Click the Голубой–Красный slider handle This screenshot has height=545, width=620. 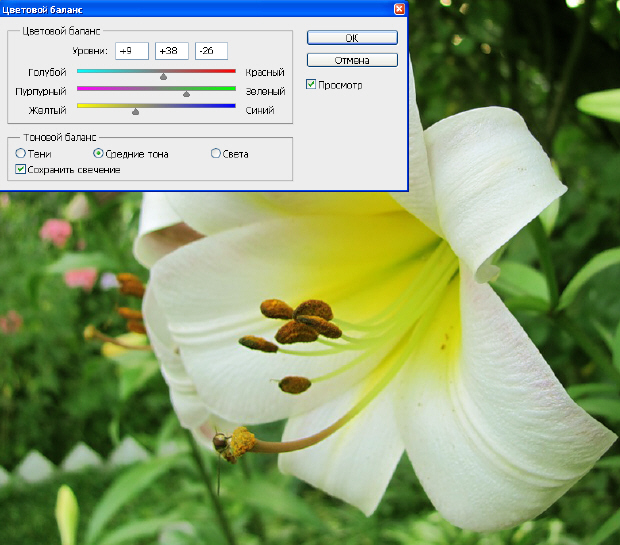pyautogui.click(x=163, y=75)
